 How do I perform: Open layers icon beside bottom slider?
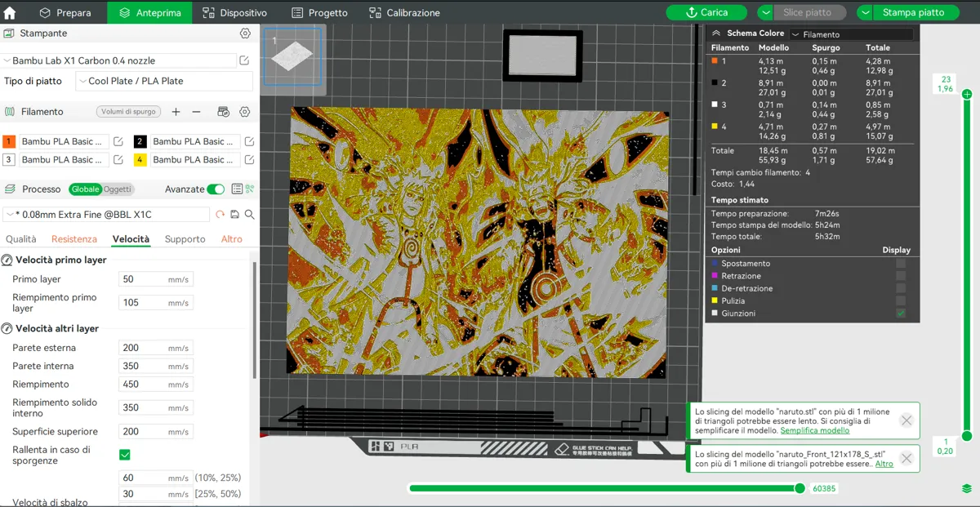(967, 488)
